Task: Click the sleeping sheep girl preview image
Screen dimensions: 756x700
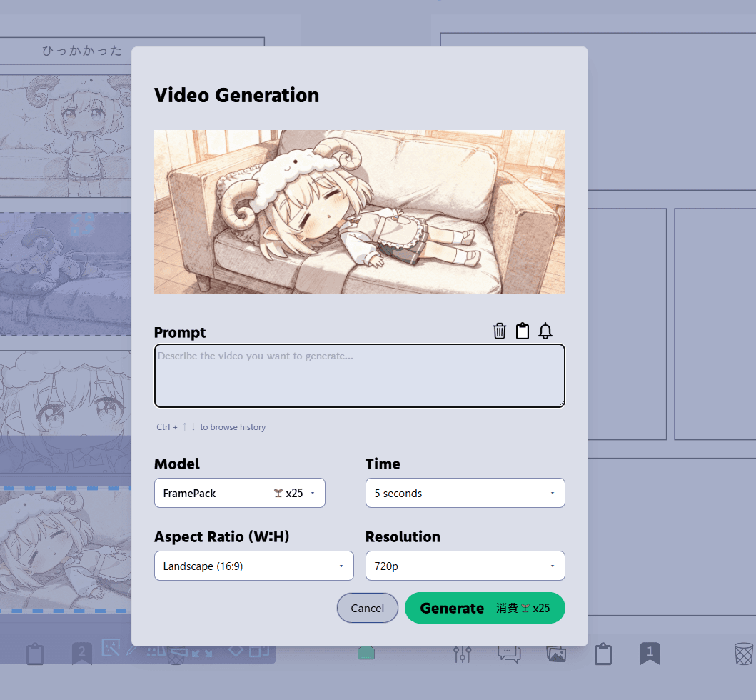Action: tap(359, 211)
